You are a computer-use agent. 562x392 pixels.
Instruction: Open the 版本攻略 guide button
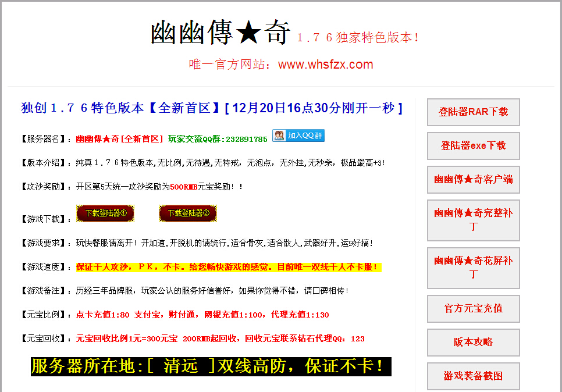pos(473,343)
